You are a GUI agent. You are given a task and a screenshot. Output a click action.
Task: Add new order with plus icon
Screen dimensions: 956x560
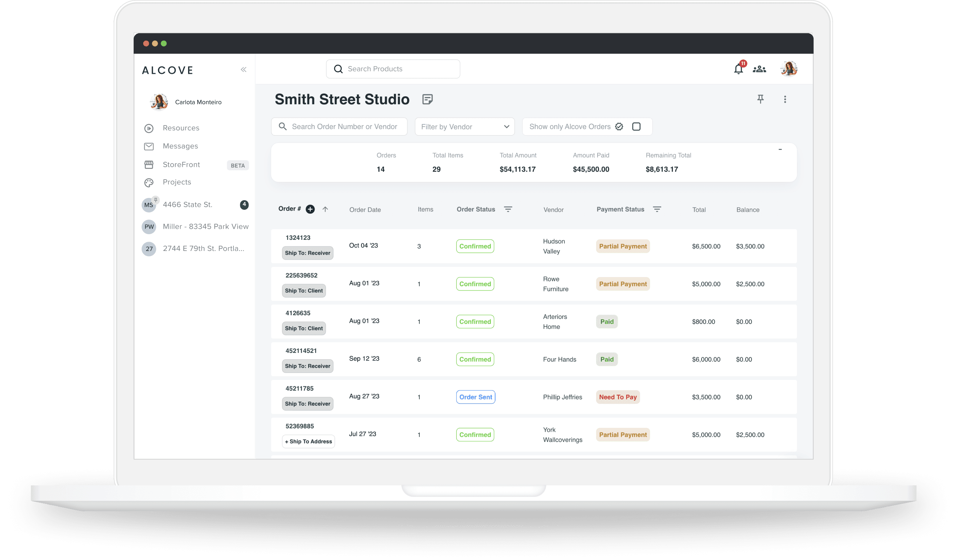pyautogui.click(x=310, y=209)
